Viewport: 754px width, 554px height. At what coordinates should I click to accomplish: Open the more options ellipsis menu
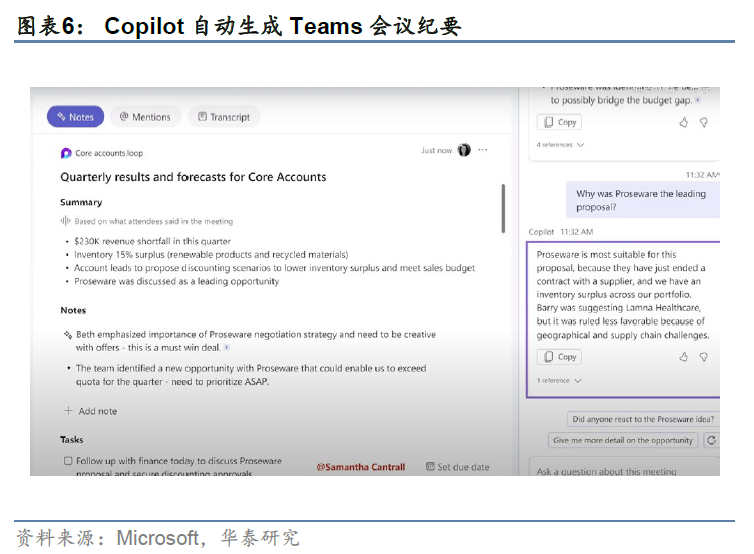pos(483,150)
